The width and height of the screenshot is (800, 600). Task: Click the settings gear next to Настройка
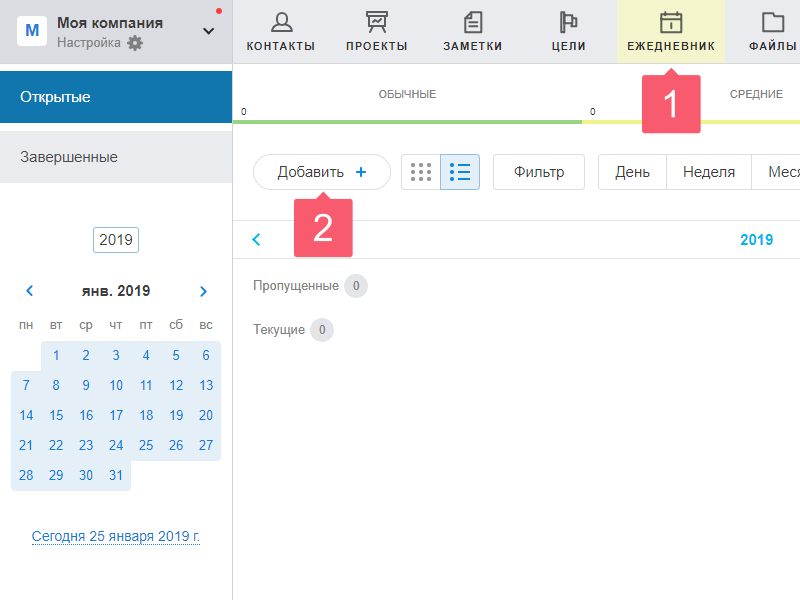(135, 43)
